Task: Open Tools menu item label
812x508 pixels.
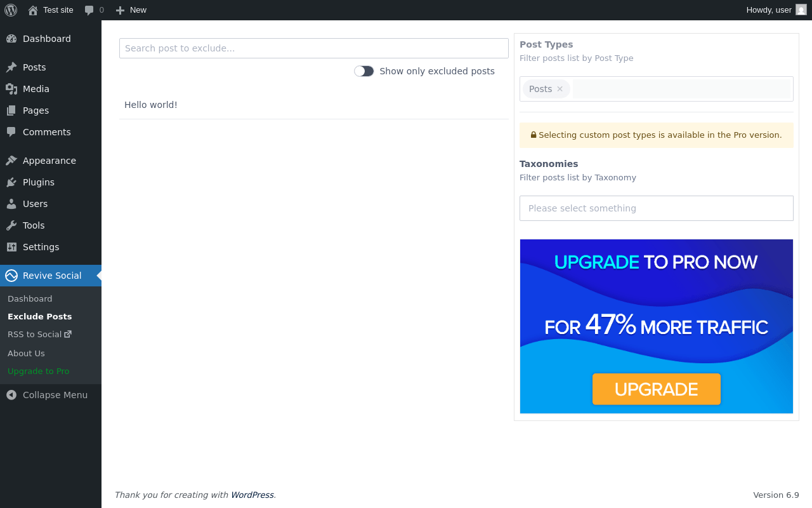Action: click(34, 225)
